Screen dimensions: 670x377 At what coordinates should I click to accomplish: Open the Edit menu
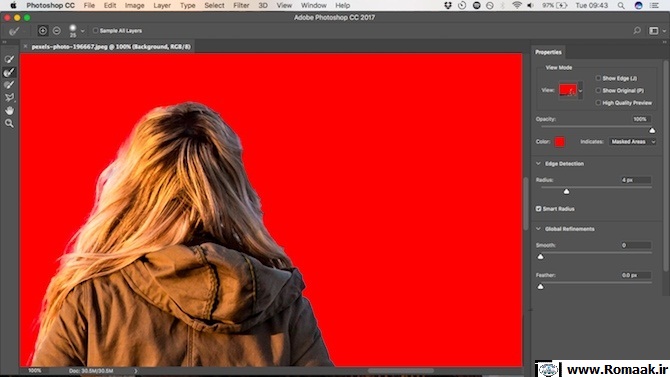click(110, 6)
